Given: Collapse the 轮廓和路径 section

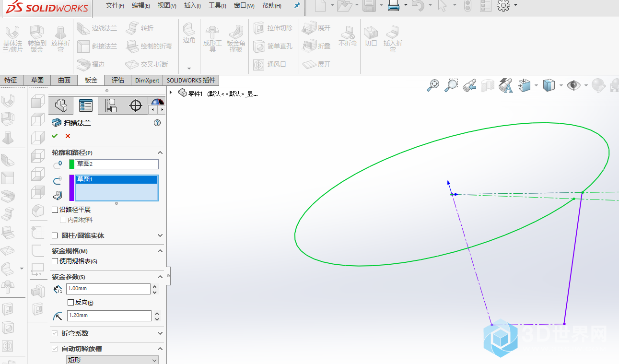Looking at the screenshot, I should tap(160, 153).
